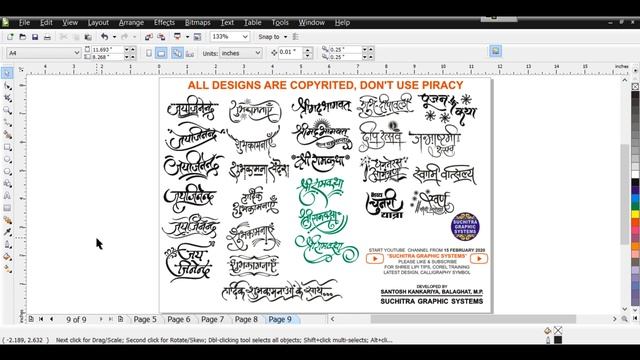Select the Basic Shapes tool

tap(7, 184)
